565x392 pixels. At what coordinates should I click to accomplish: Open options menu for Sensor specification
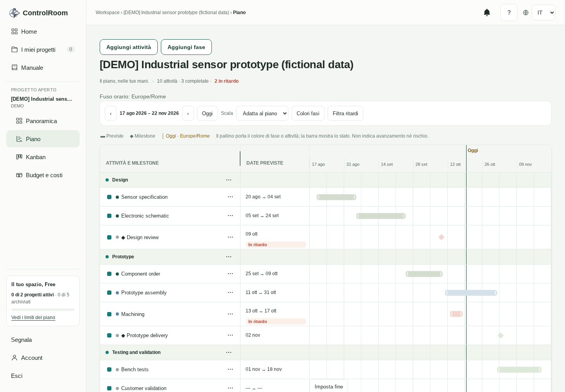coord(230,197)
